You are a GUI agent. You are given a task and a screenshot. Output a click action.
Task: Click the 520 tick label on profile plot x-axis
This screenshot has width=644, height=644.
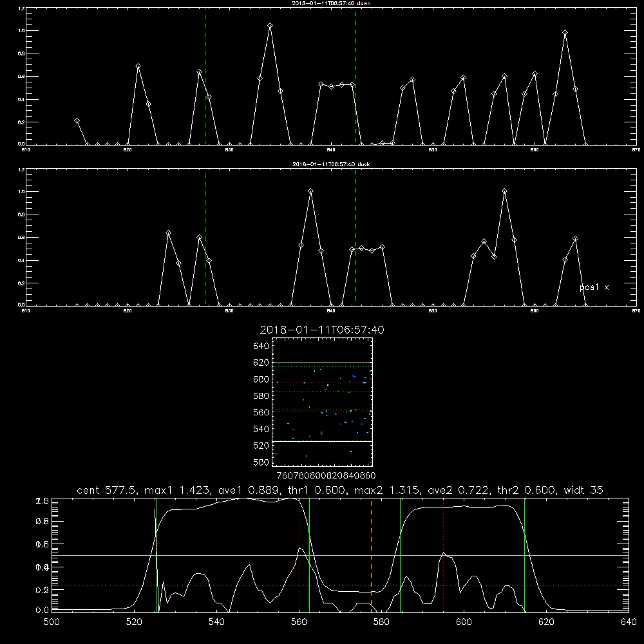pyautogui.click(x=134, y=622)
